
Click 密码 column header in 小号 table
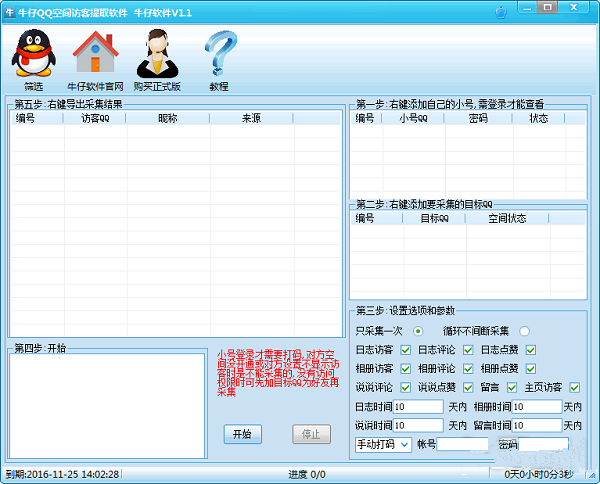tap(478, 118)
